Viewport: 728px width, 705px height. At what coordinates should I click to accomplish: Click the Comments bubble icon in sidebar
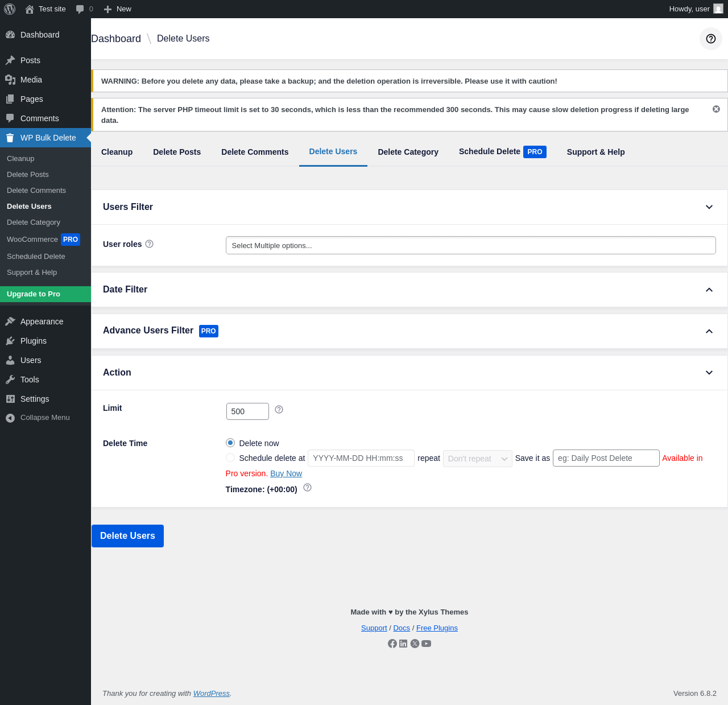[10, 118]
